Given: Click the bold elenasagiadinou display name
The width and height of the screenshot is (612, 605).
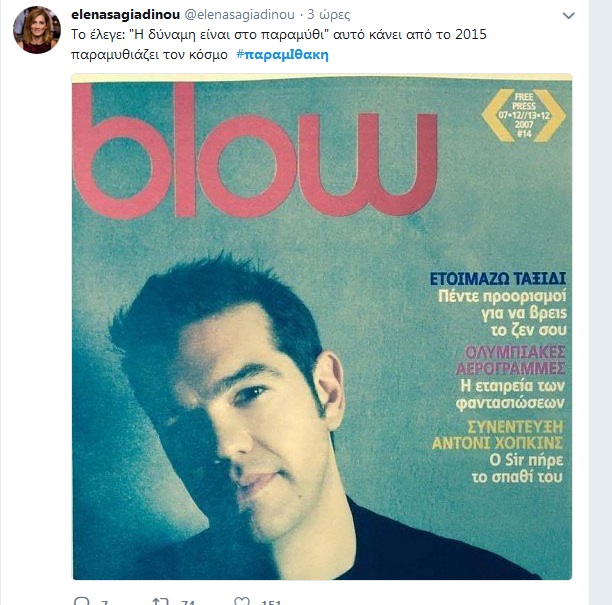Looking at the screenshot, I should (x=125, y=15).
